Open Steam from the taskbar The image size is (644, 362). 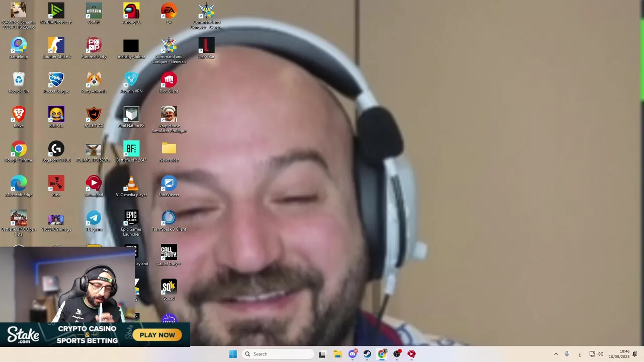[x=367, y=354]
